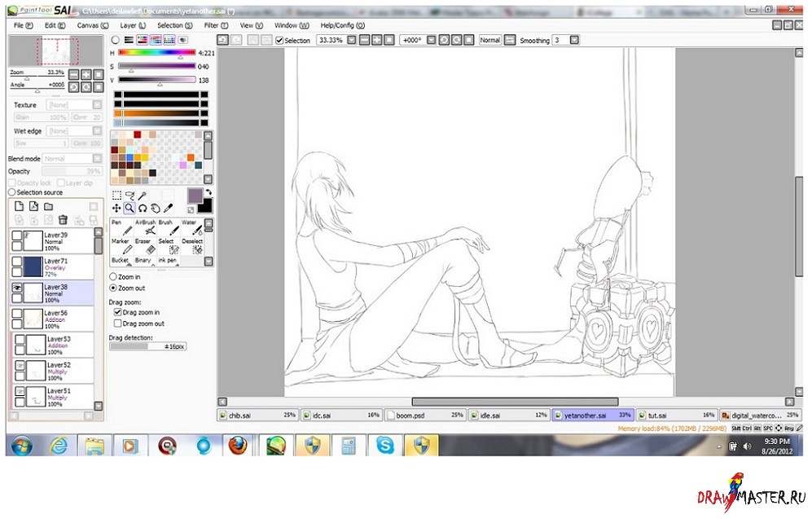Select the Lasso tool
This screenshot has width=812, height=519.
coord(130,196)
